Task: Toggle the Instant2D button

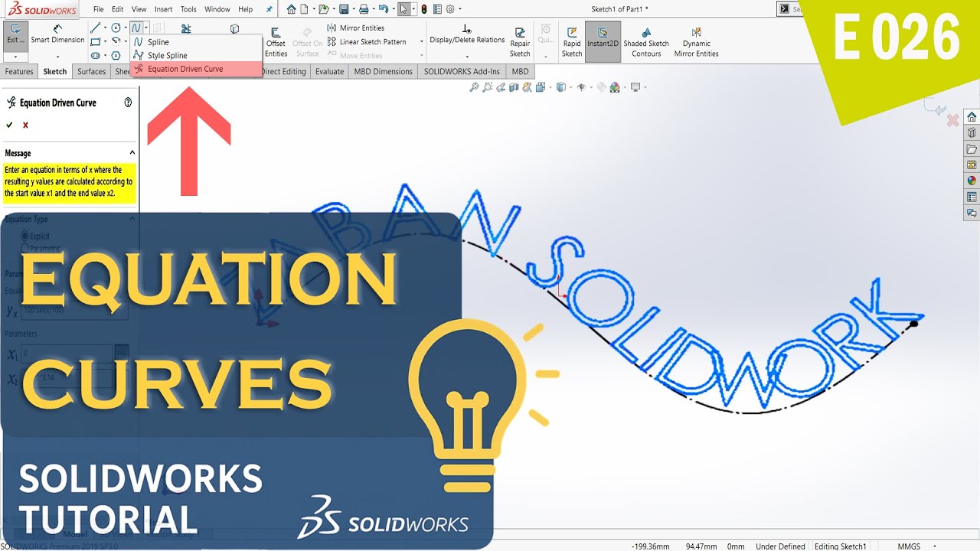Action: [x=603, y=42]
